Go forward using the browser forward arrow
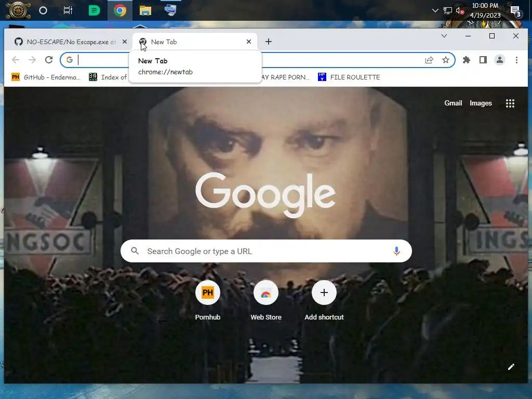The image size is (532, 399). point(32,60)
